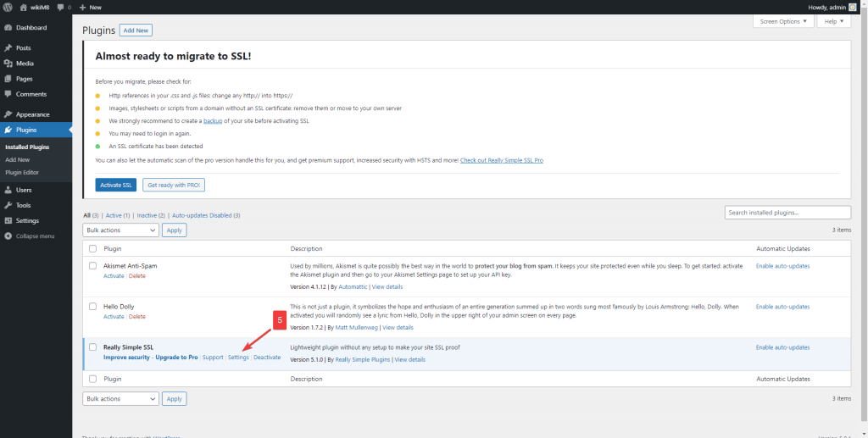
Task: Filter plugins by Inactive tab
Action: 150,215
